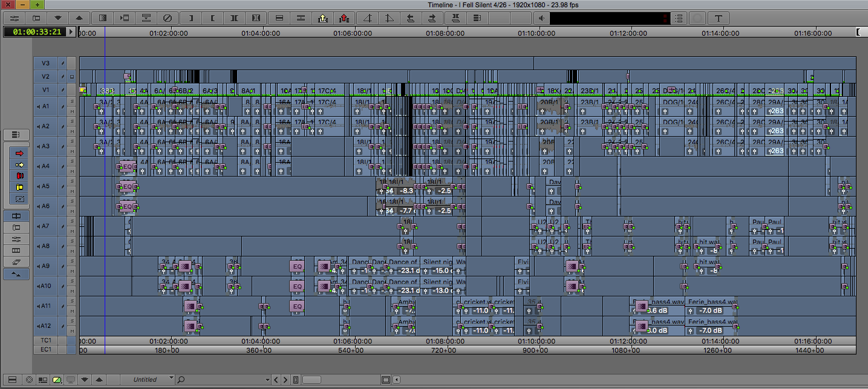Screen dimensions: 868x389
Task: Click the Extract (red arrow) button
Action: pyautogui.click(x=345, y=18)
